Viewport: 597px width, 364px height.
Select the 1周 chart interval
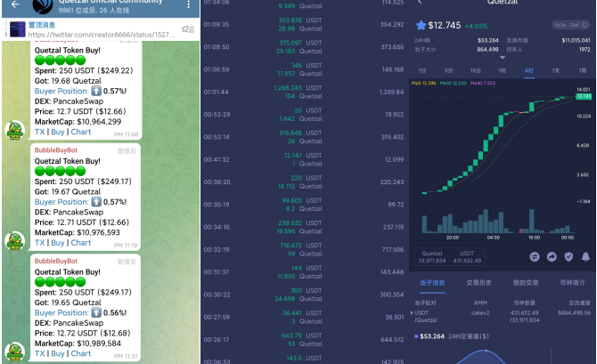click(583, 70)
